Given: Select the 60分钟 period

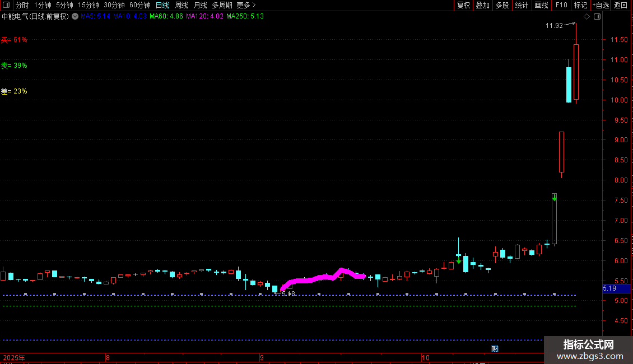Looking at the screenshot, I should [x=139, y=5].
